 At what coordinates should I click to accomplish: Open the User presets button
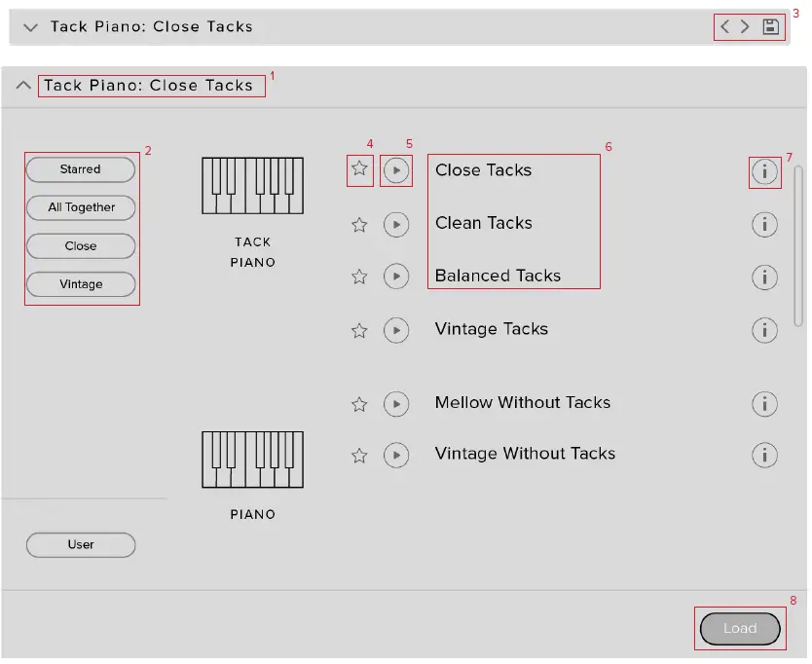[81, 544]
